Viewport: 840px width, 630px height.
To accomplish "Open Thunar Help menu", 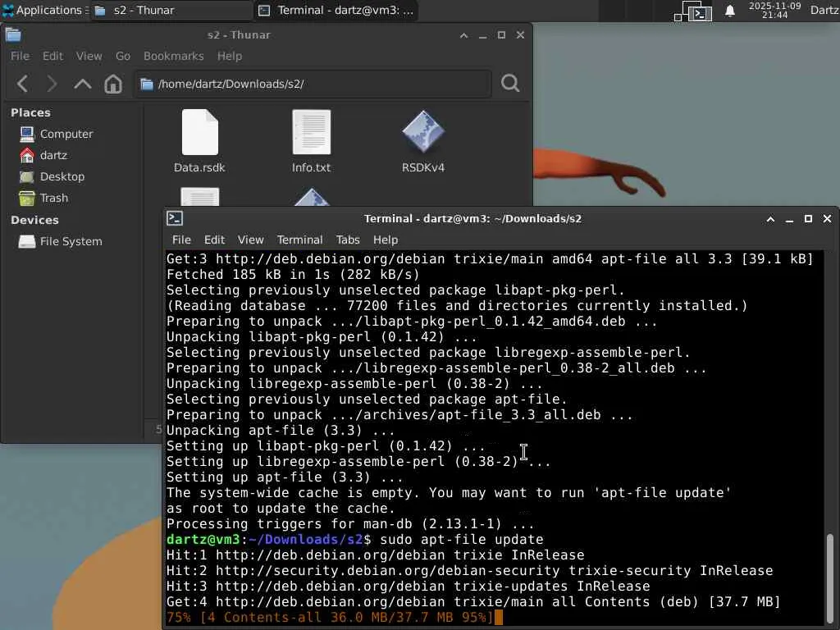I will point(230,56).
